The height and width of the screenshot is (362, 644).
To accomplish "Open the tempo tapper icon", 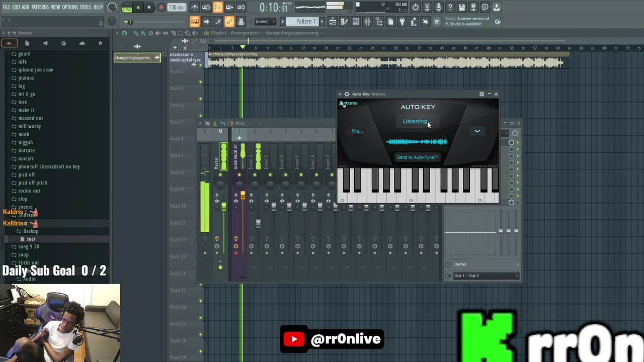I will (414, 22).
